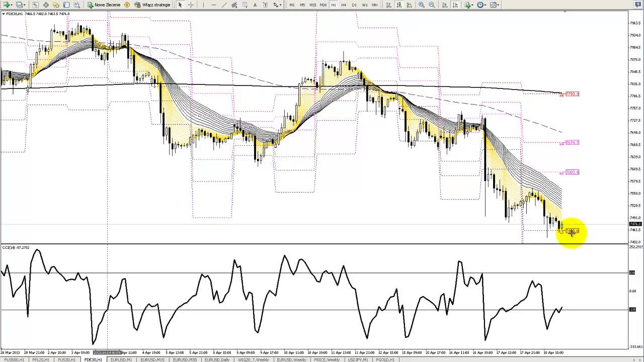The height and width of the screenshot is (362, 644).
Task: Switch to MN timeframe
Action: click(375, 5)
